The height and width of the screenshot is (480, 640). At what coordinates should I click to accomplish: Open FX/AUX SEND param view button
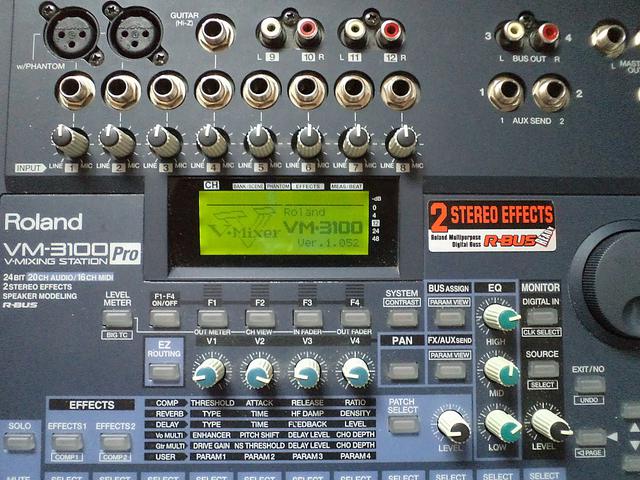point(450,370)
